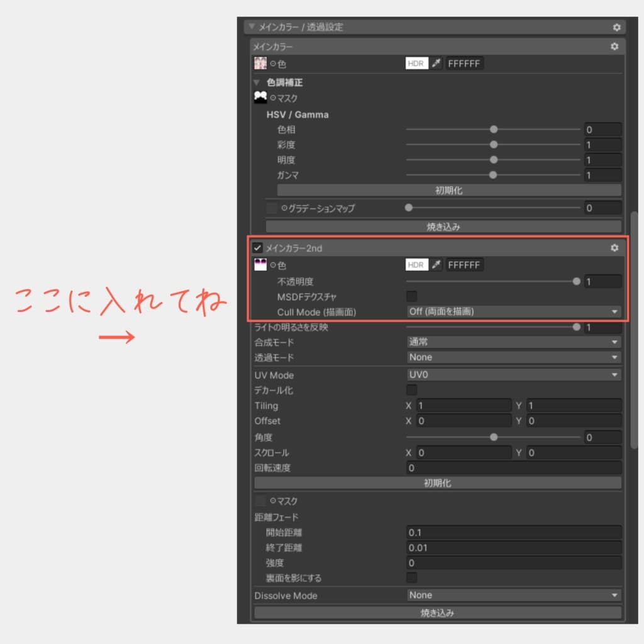Click the object picker circle beside マスク

(272, 97)
